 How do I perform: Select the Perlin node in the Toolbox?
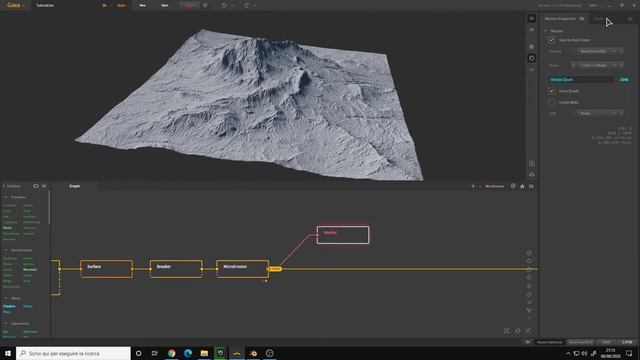(7, 228)
